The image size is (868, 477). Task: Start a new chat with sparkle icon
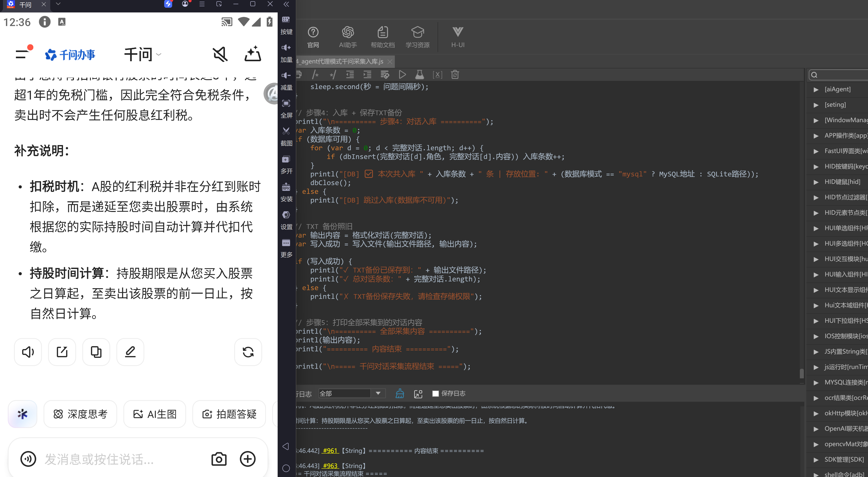tap(252, 54)
